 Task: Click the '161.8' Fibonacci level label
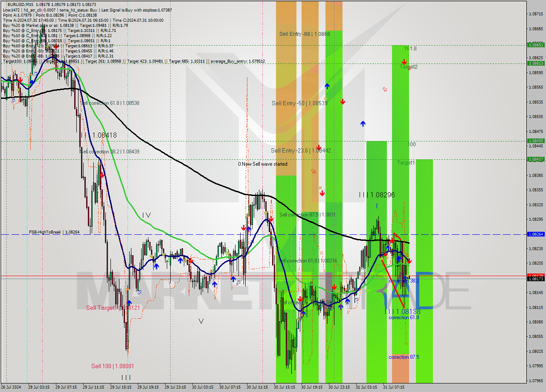coord(410,49)
